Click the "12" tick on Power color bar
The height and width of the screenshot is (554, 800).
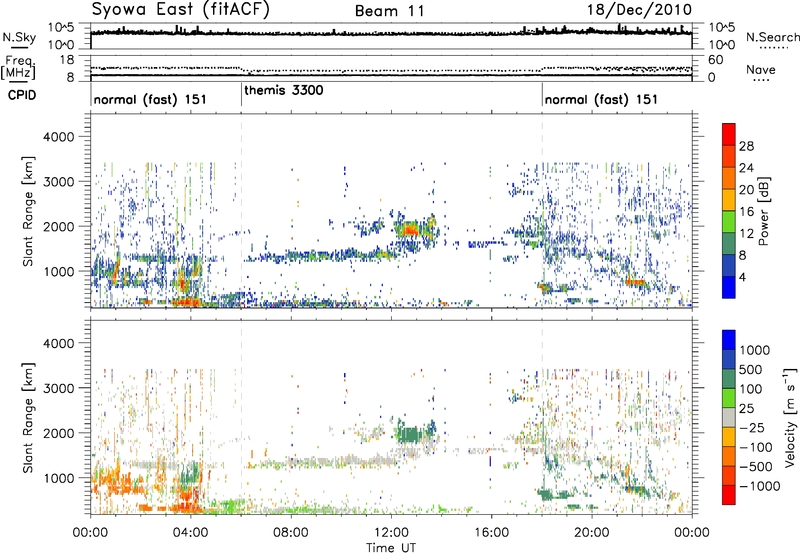point(746,234)
